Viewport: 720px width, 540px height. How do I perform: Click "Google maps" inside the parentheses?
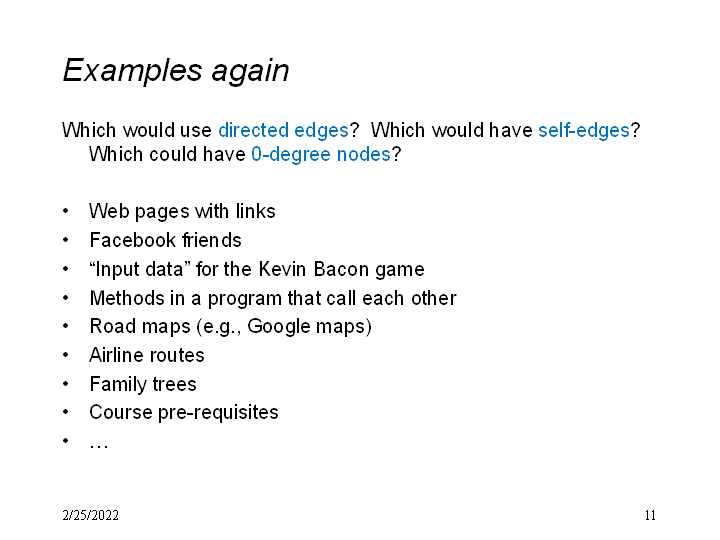[308, 326]
